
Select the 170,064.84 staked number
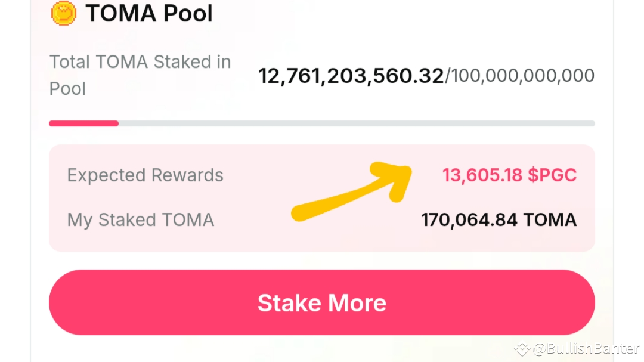pos(469,220)
